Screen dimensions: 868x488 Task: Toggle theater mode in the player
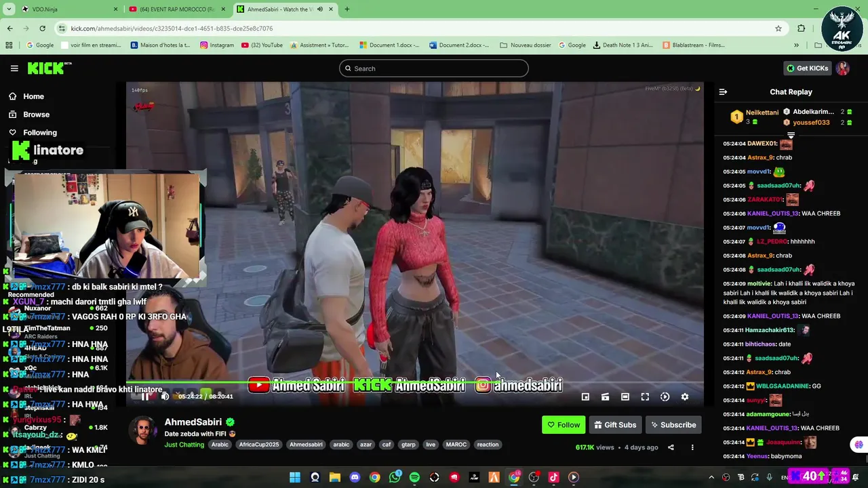pos(625,396)
